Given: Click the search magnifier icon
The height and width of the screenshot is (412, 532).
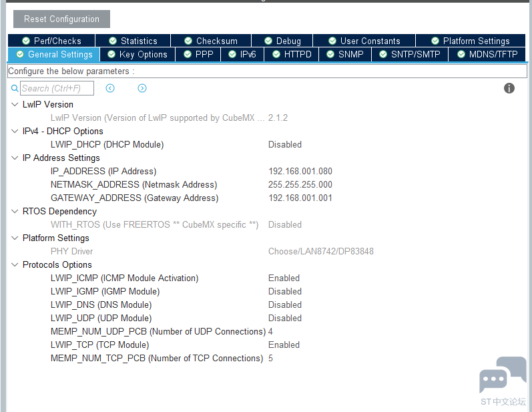Looking at the screenshot, I should click(x=15, y=88).
